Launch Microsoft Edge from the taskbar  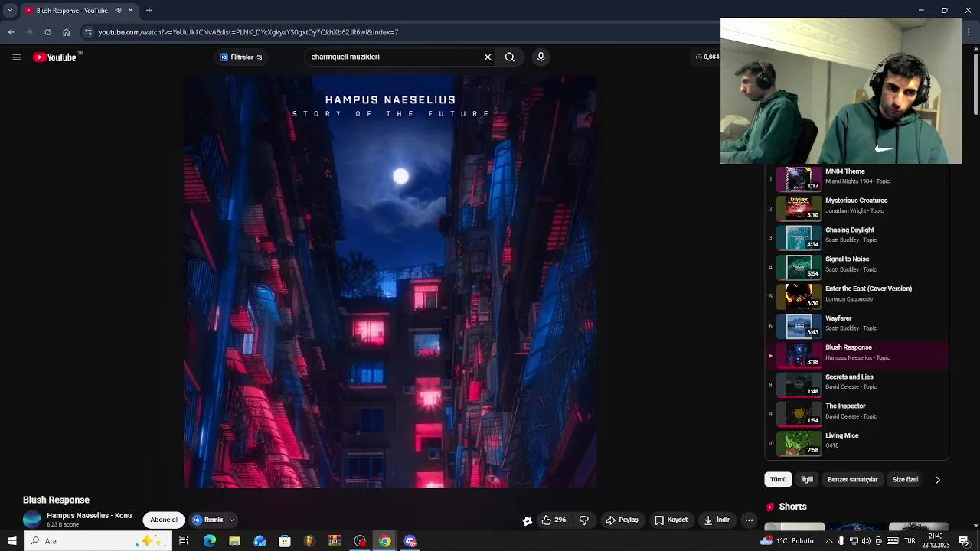click(209, 541)
